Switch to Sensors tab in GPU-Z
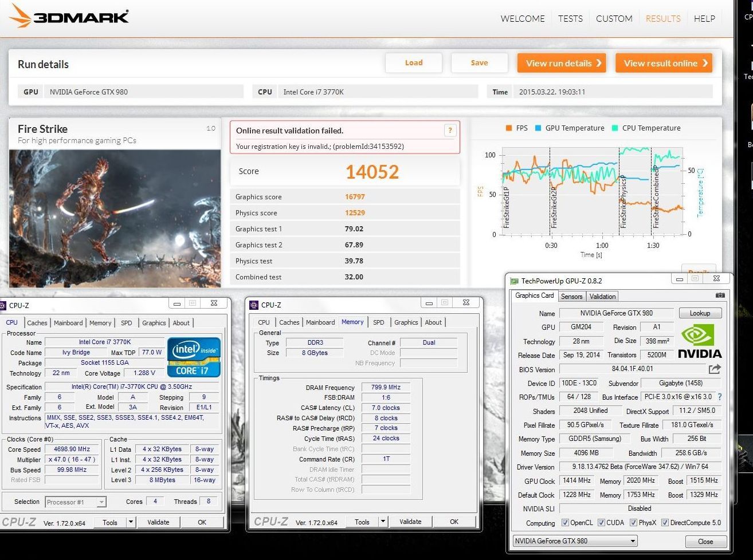The width and height of the screenshot is (753, 560). [x=571, y=297]
